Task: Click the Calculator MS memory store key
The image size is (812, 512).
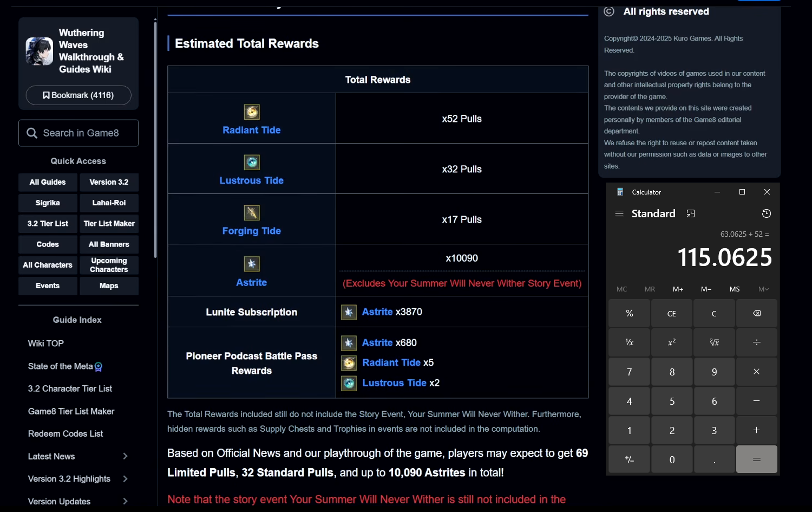Action: (x=735, y=289)
